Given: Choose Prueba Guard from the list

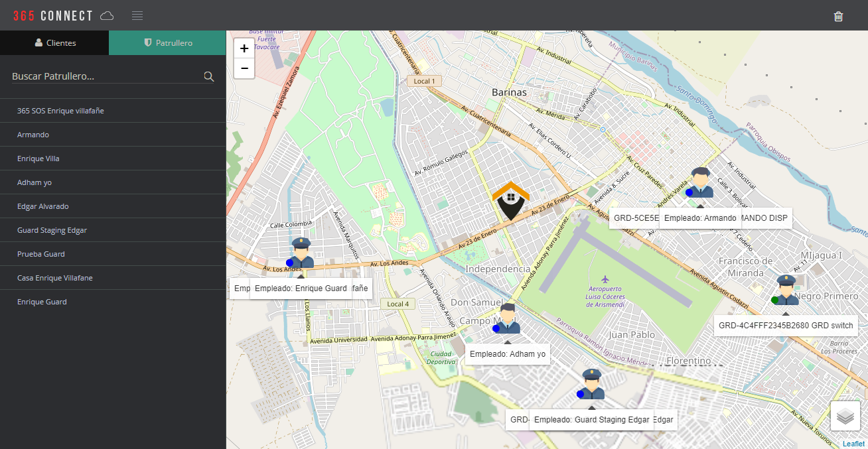Looking at the screenshot, I should tap(41, 254).
